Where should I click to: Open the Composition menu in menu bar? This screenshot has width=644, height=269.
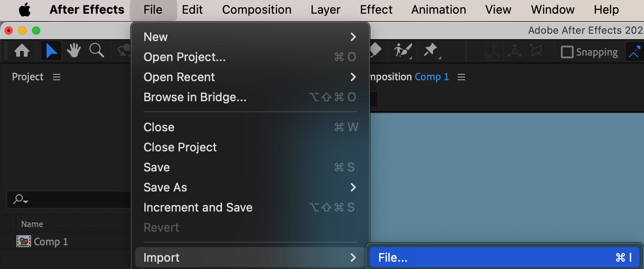click(257, 10)
